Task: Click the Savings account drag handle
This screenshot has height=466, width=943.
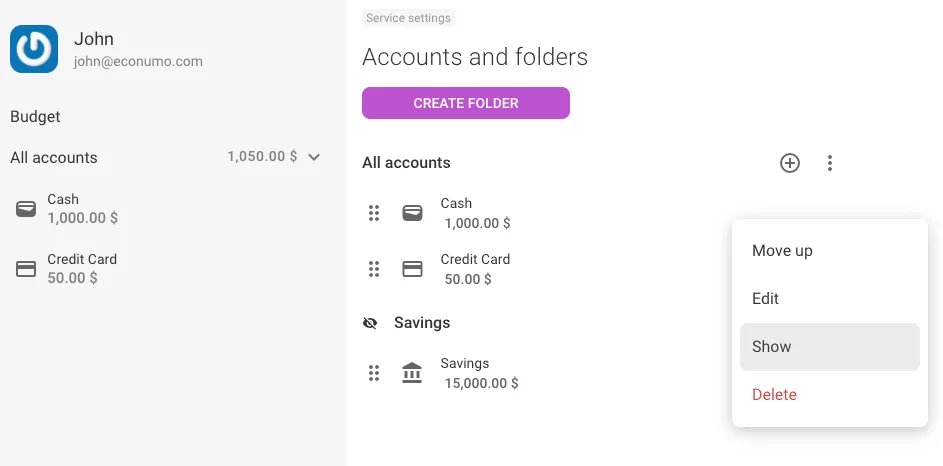Action: [373, 373]
